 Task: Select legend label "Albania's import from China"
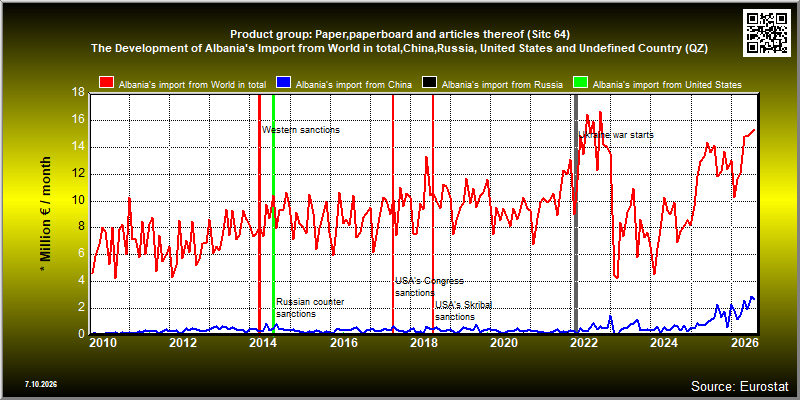pyautogui.click(x=354, y=85)
